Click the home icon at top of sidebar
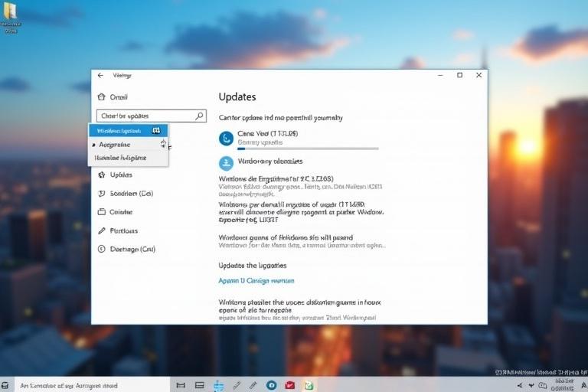The image size is (588, 392). pos(100,97)
